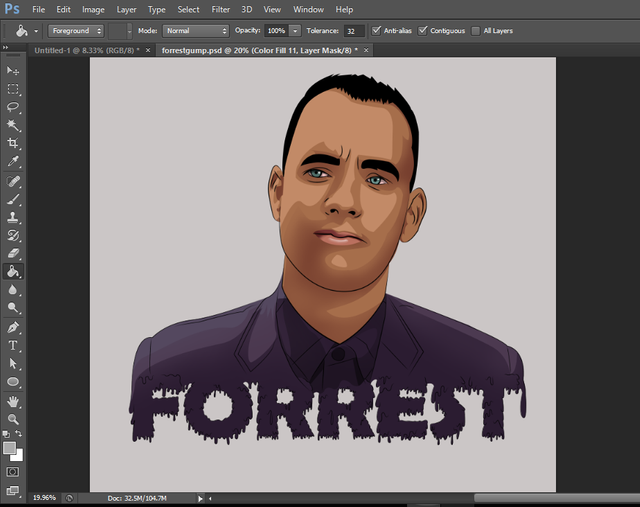Select the Type tool
640x507 pixels.
click(x=13, y=345)
